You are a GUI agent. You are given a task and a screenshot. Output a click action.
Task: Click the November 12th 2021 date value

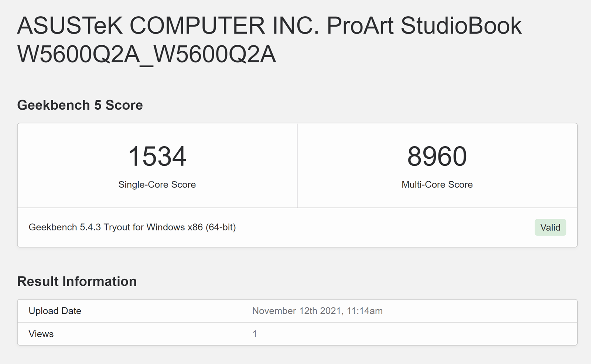[296, 311]
